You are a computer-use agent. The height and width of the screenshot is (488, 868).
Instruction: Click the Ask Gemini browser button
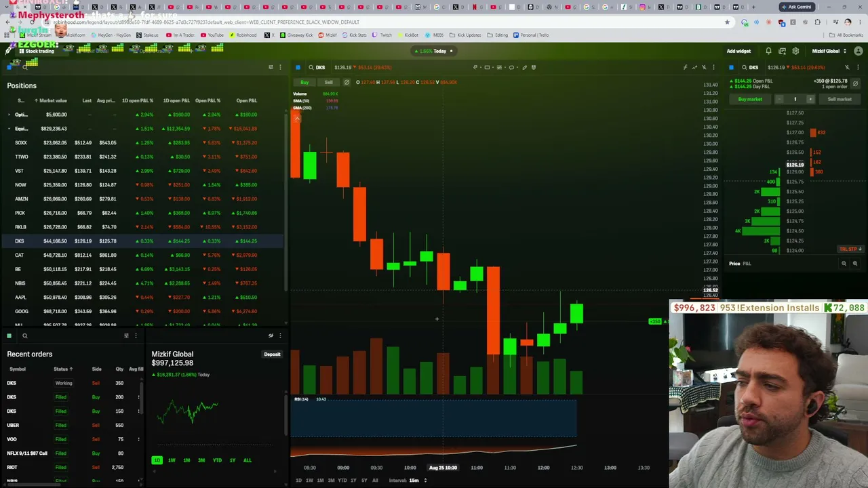pos(796,7)
